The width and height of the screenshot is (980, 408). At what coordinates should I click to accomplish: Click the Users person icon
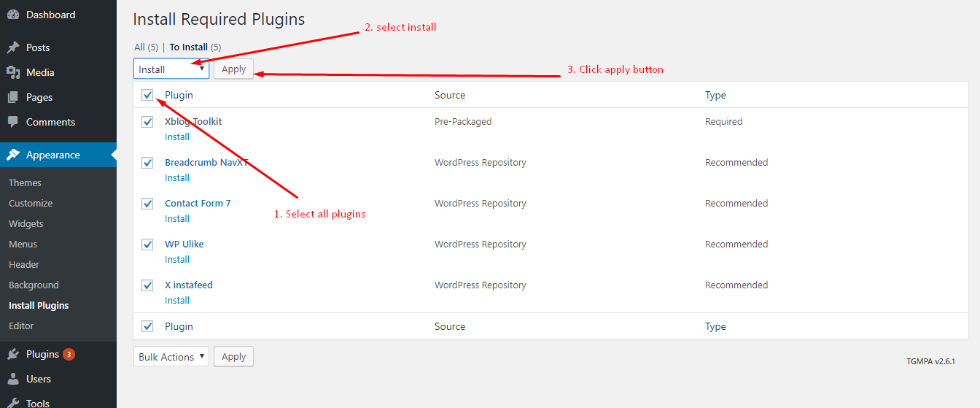(13, 379)
